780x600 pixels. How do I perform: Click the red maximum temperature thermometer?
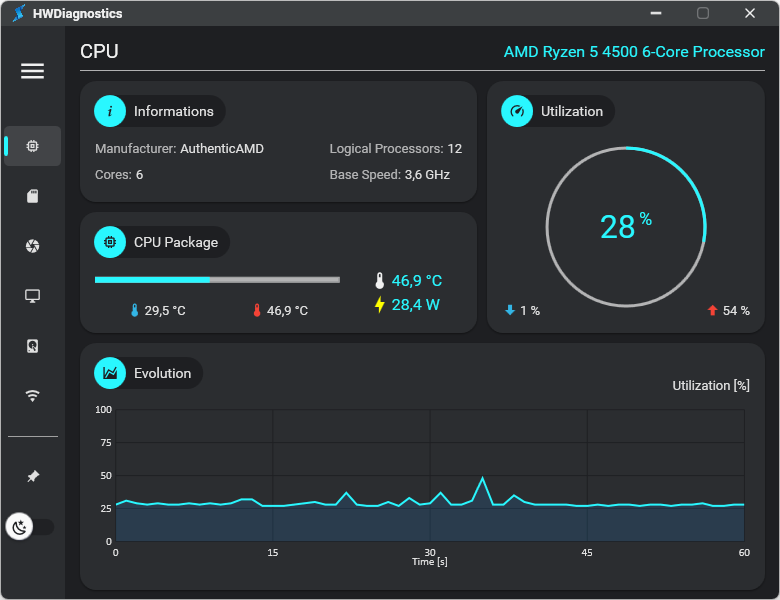pyautogui.click(x=257, y=310)
